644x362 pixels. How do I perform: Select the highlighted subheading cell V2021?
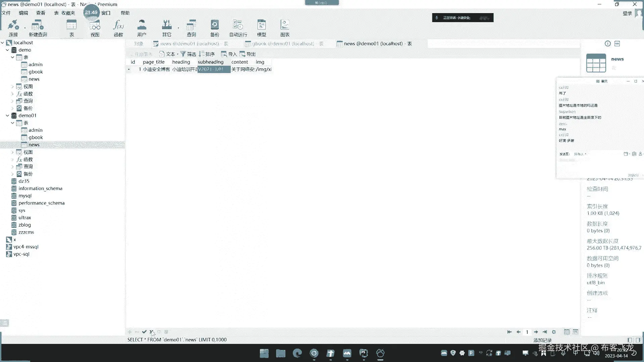(214, 69)
